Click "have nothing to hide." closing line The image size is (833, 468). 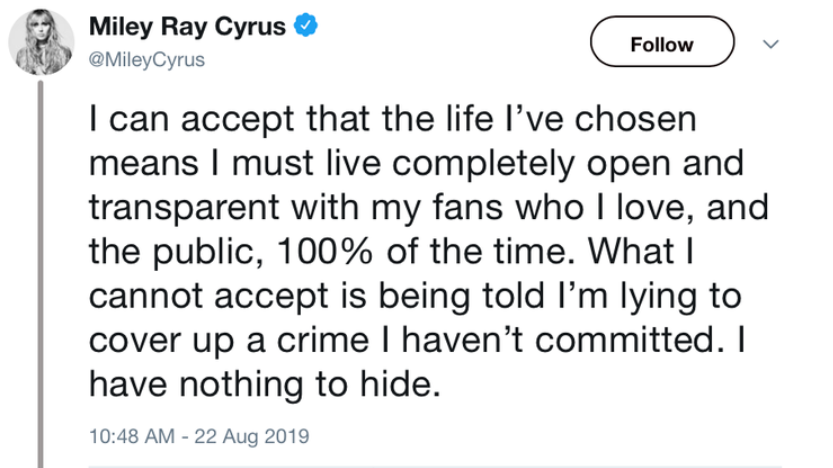click(x=264, y=384)
